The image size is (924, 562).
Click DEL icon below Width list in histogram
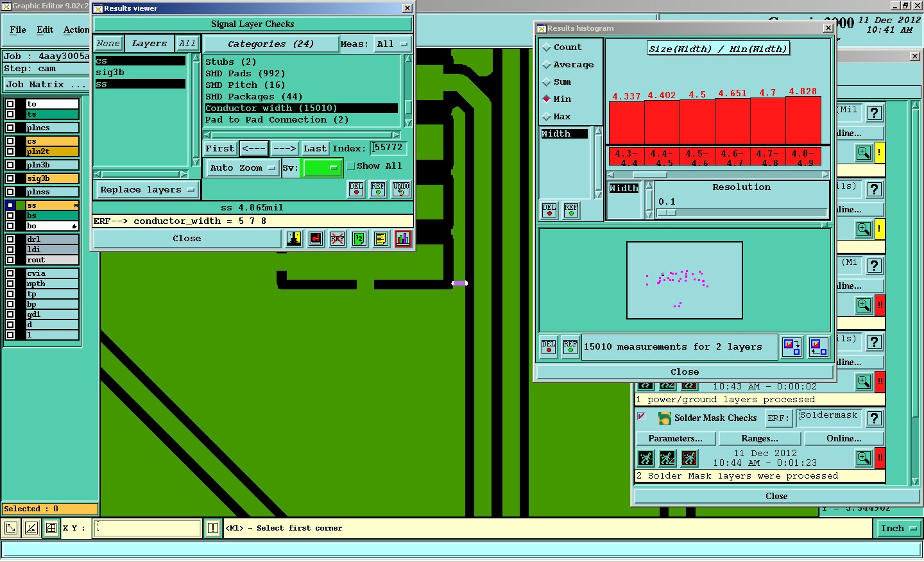(x=549, y=210)
